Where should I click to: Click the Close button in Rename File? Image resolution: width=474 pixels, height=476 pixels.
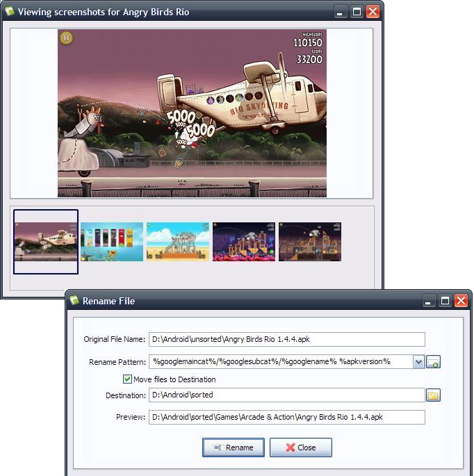pos(301,447)
